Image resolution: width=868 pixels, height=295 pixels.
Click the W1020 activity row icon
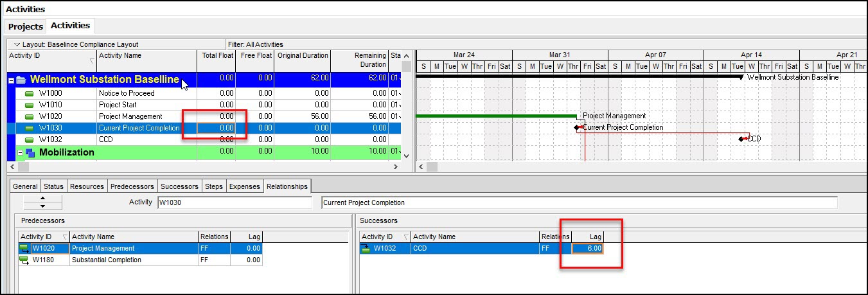[x=29, y=116]
